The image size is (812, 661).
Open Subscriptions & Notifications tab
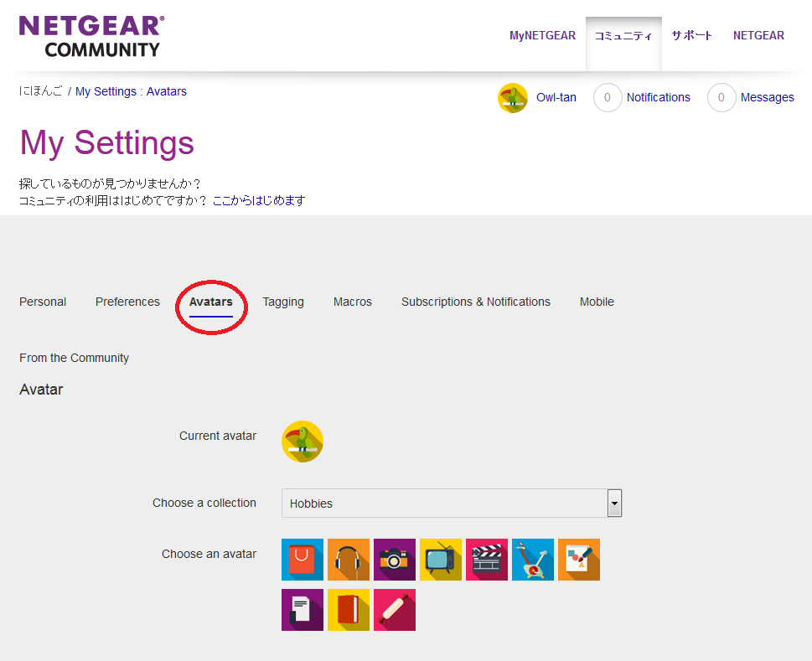pyautogui.click(x=475, y=302)
